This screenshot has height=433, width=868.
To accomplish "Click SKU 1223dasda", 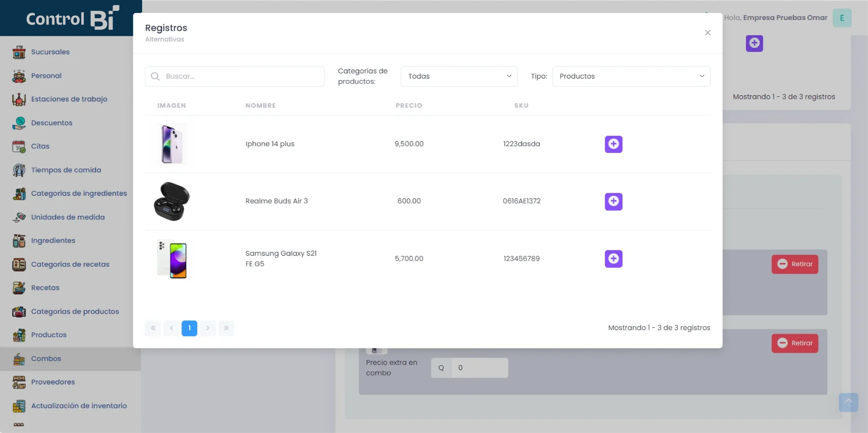I will coord(521,144).
